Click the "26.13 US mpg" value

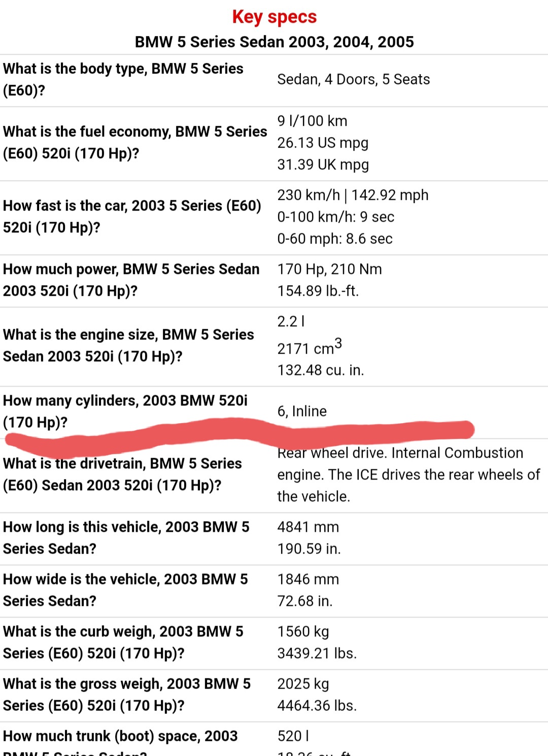pos(322,143)
